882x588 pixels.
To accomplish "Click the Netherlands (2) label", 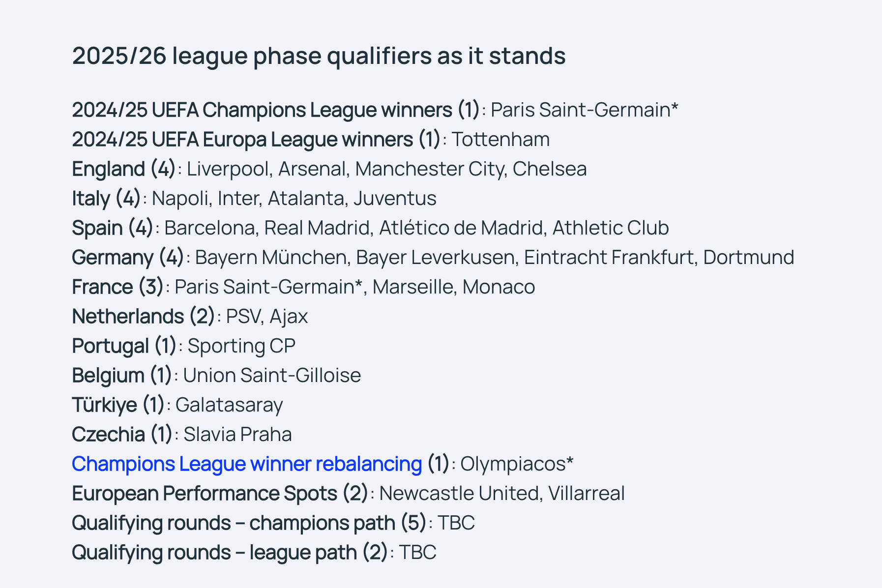I will click(144, 317).
